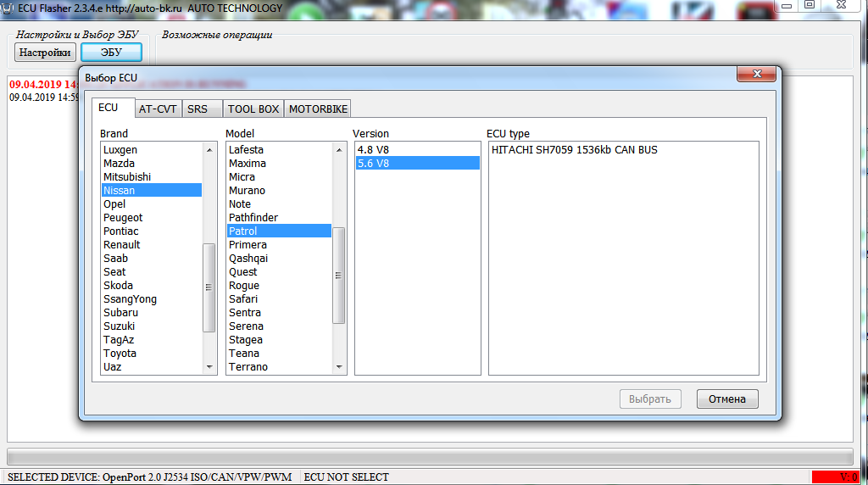Choose TagAz brand
The width and height of the screenshot is (868, 485).
[x=151, y=339]
